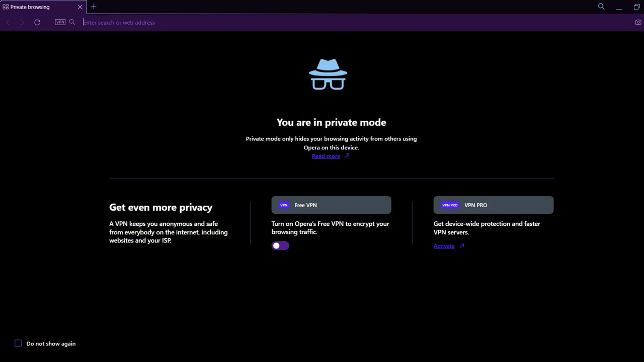Go forward using the forward arrow
This screenshot has height=362, width=644.
click(22, 22)
